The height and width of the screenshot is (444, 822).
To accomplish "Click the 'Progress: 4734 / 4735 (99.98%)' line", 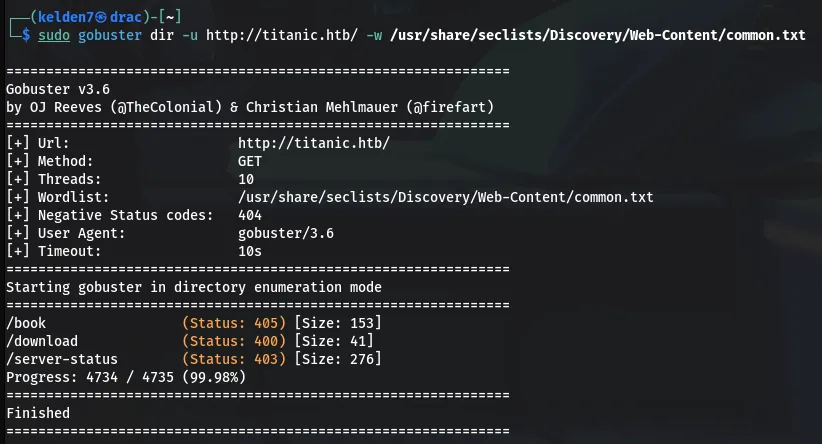I will pos(126,377).
